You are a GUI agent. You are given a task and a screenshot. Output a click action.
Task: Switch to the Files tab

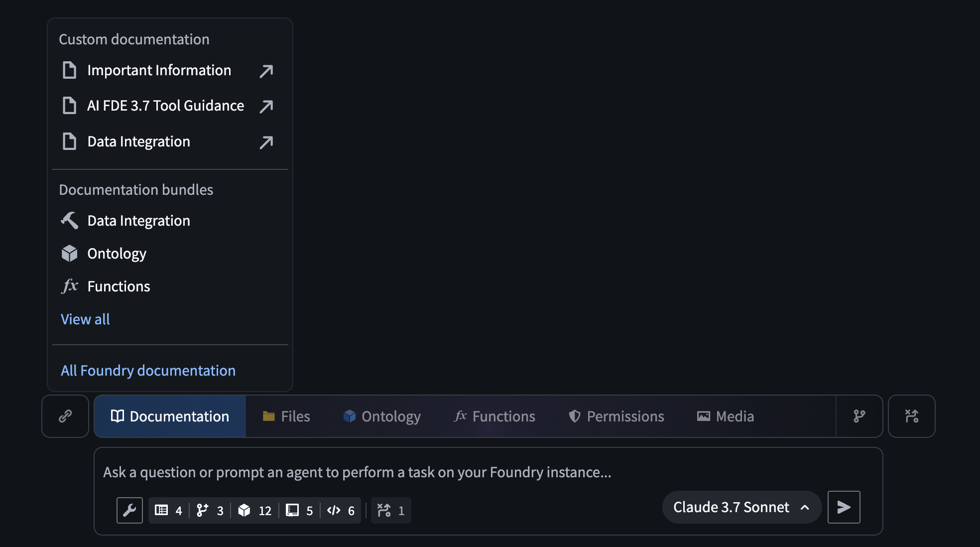click(x=286, y=416)
